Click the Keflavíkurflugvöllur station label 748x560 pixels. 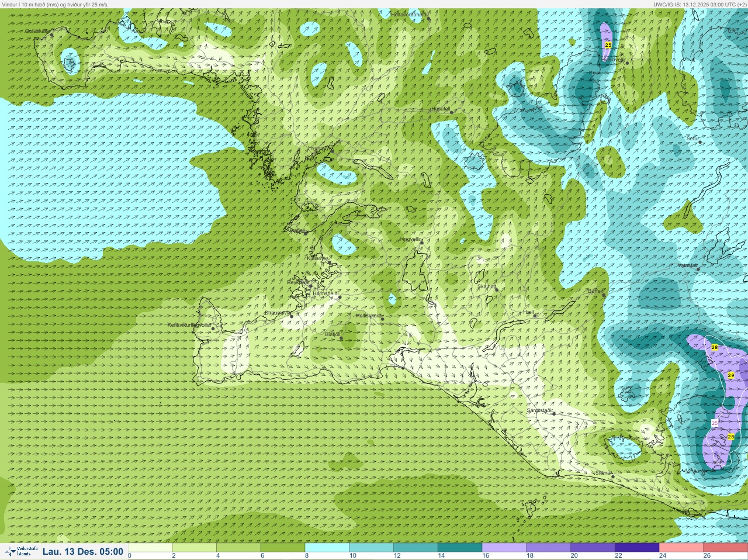[189, 324]
